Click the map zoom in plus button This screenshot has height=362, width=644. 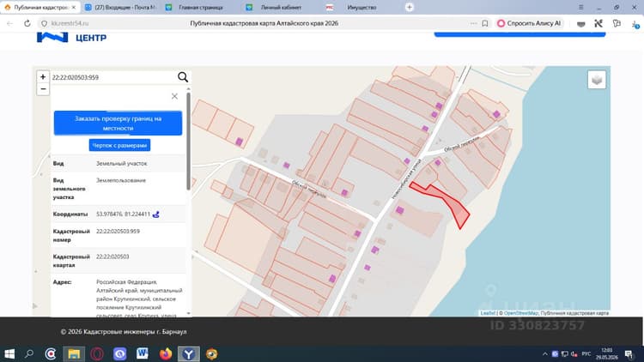tap(43, 76)
